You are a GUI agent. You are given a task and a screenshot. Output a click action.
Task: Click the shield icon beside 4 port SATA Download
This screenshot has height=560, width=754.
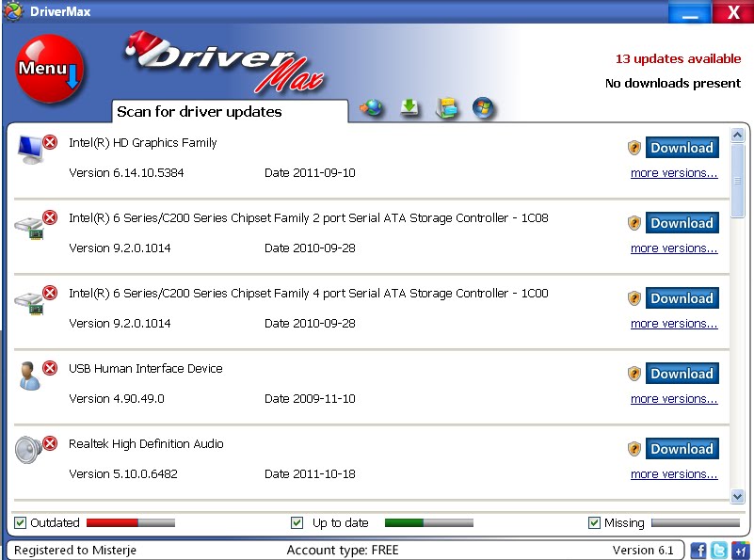(634, 298)
